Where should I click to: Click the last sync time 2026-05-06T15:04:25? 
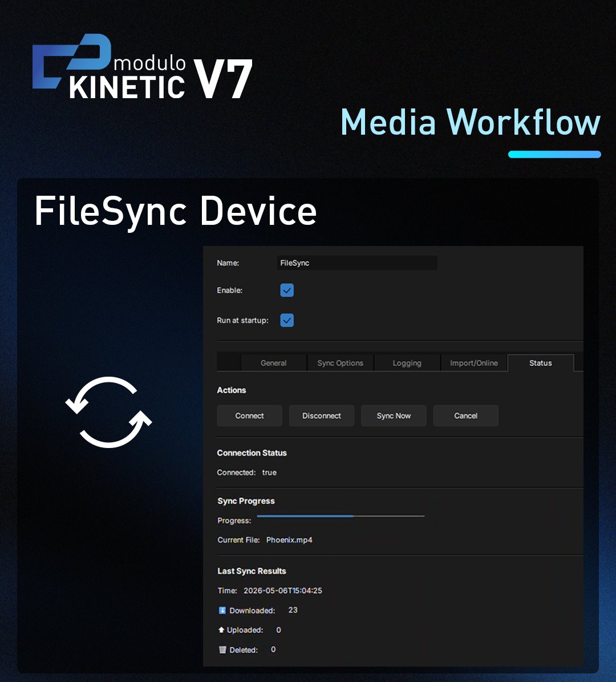pyautogui.click(x=282, y=591)
